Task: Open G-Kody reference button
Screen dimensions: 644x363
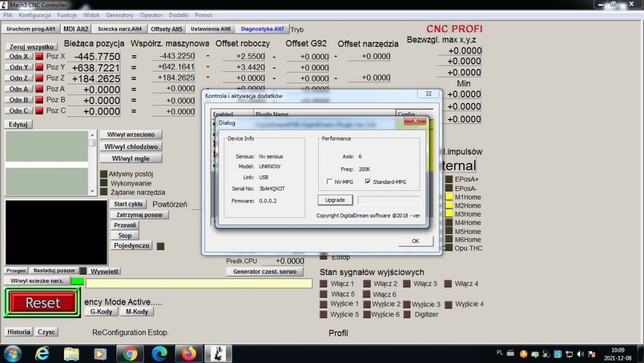Action: point(101,312)
